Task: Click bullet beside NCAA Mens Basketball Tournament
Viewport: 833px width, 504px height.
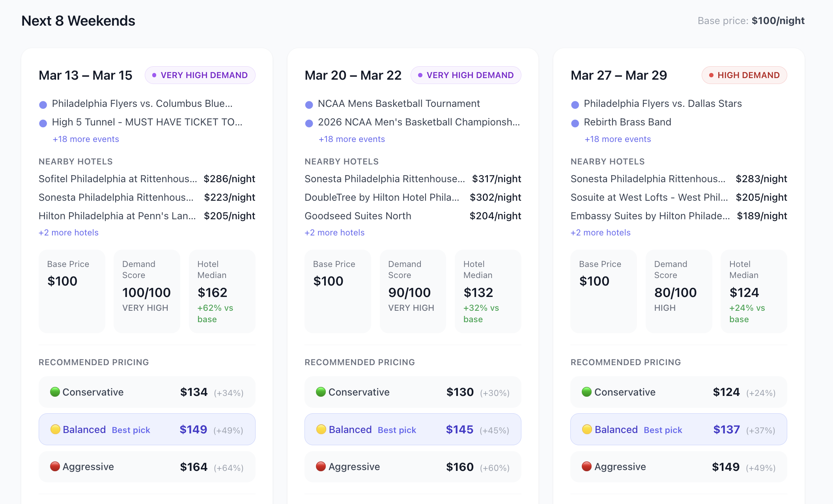Action: 309,105
